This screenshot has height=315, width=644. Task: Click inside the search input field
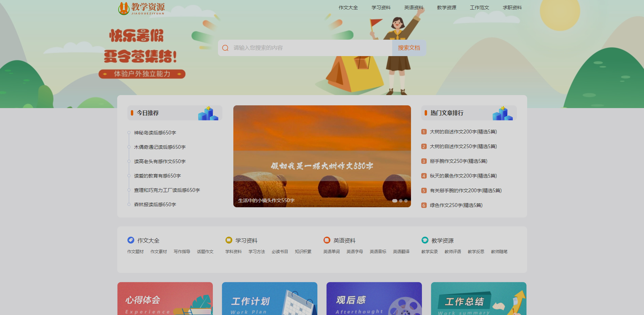click(x=307, y=48)
